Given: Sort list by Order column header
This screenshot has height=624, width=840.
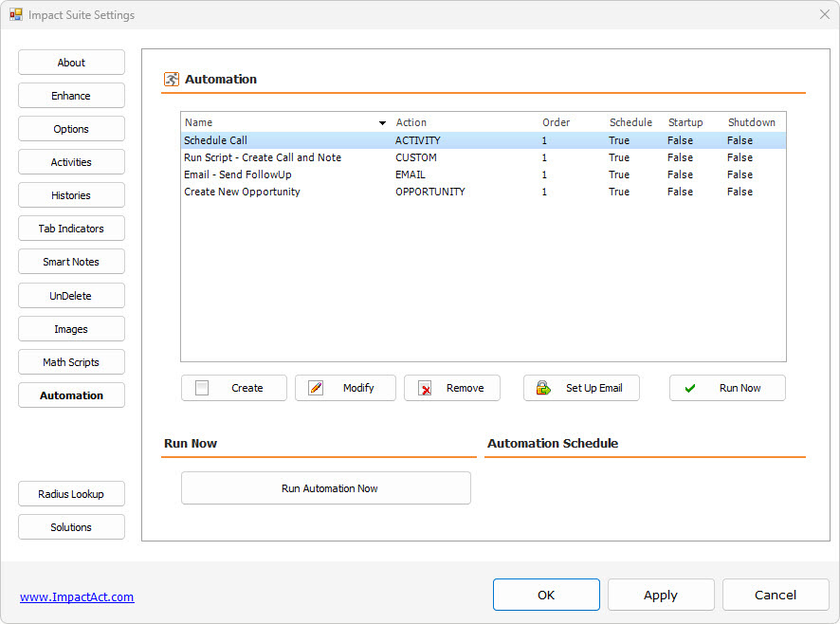Looking at the screenshot, I should pyautogui.click(x=556, y=122).
